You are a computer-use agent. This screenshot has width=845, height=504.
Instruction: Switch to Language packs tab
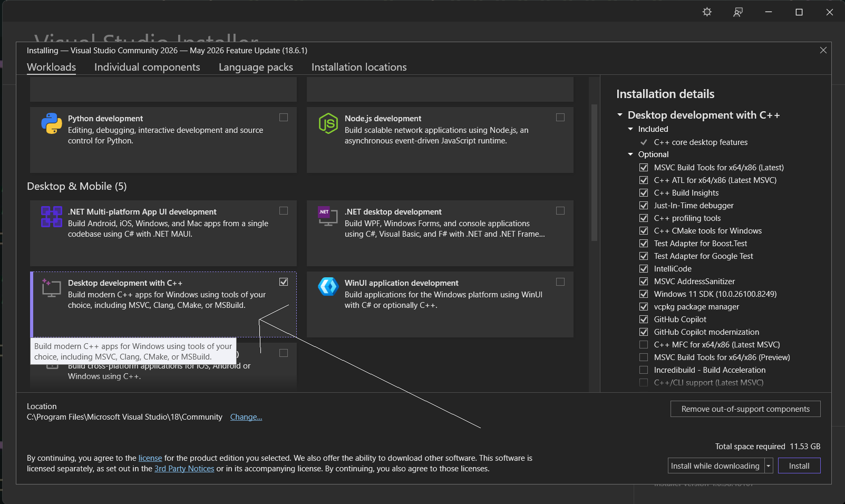tap(256, 67)
